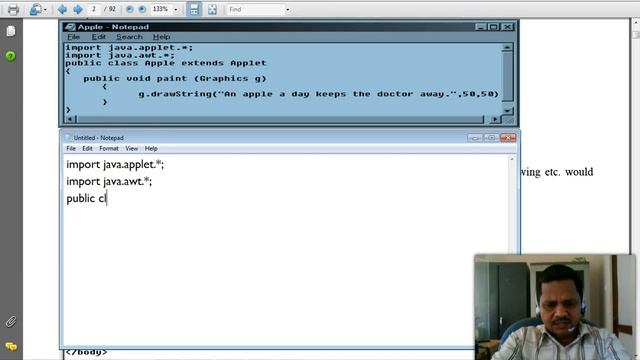Open View menu in Untitled Notepad
Viewport: 640px width, 360px height.
pos(131,149)
